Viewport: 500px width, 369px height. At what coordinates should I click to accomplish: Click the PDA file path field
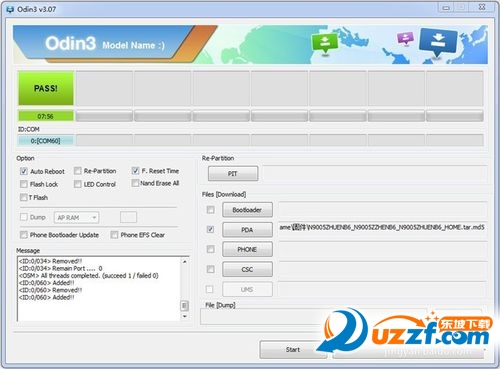click(382, 228)
